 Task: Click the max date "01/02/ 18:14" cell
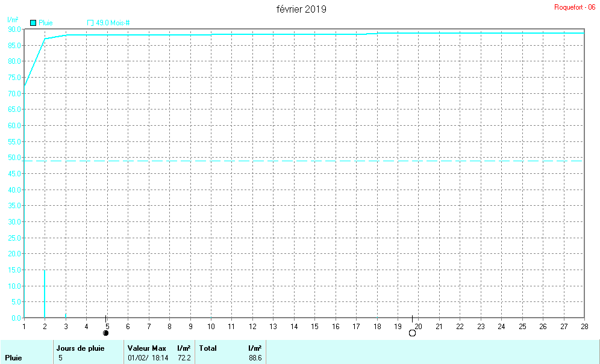coord(148,358)
